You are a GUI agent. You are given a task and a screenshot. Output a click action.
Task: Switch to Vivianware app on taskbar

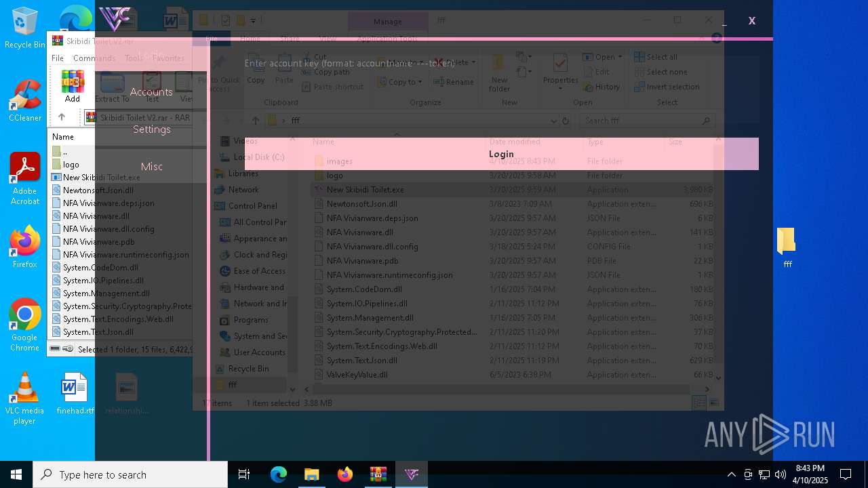tap(412, 474)
